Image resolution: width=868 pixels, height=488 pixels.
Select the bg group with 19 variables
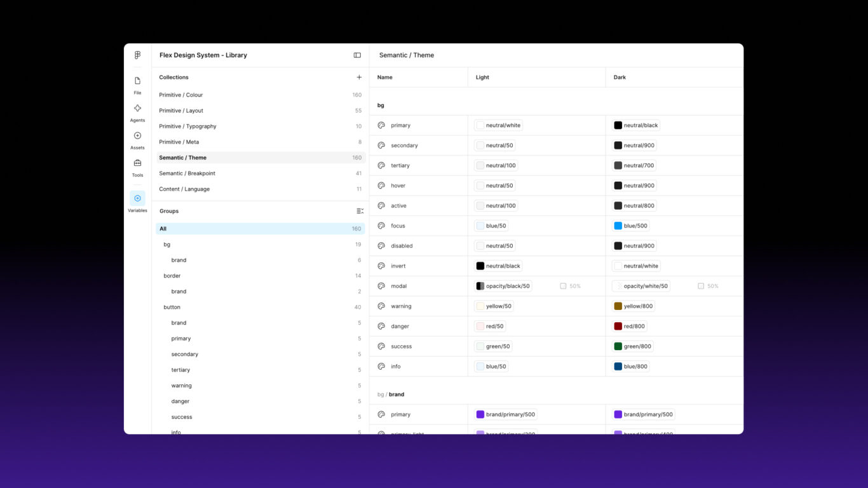(x=261, y=245)
